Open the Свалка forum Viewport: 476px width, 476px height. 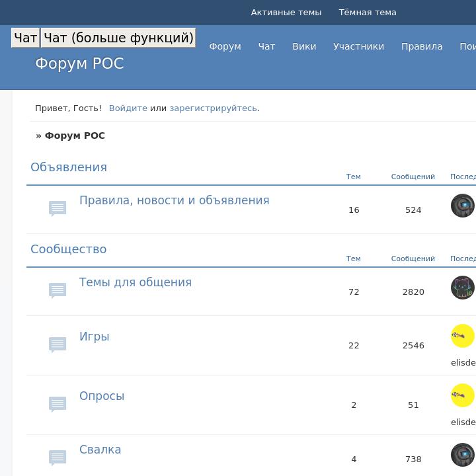tap(100, 450)
